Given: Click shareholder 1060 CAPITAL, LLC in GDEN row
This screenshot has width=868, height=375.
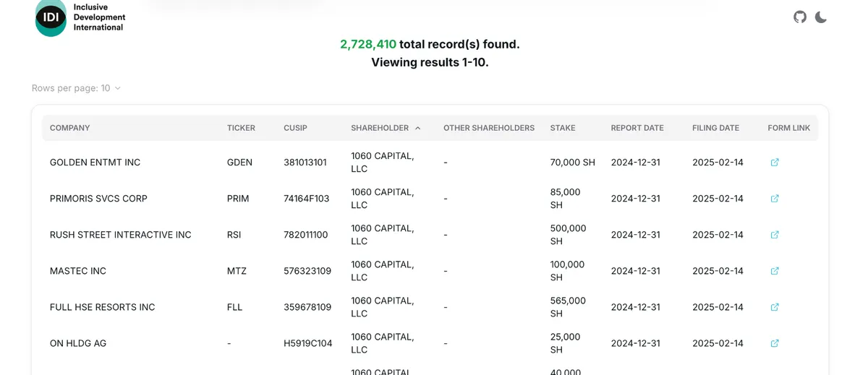Looking at the screenshot, I should click(383, 163).
